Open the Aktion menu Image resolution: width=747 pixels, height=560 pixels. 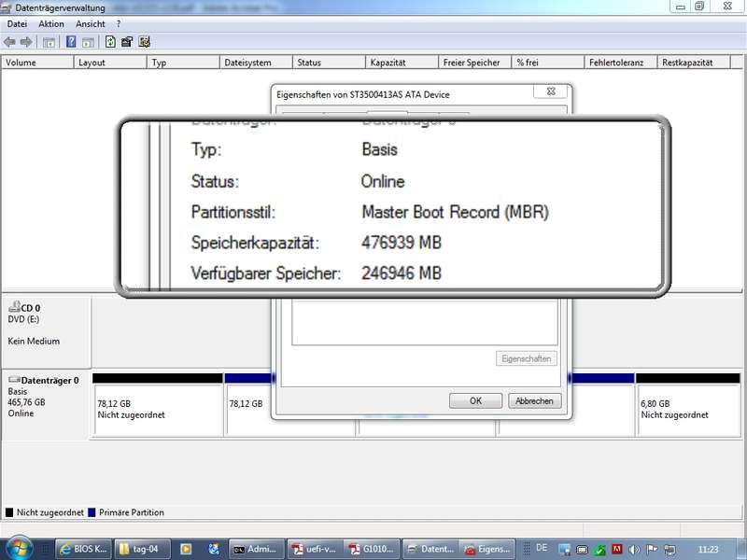pyautogui.click(x=51, y=23)
